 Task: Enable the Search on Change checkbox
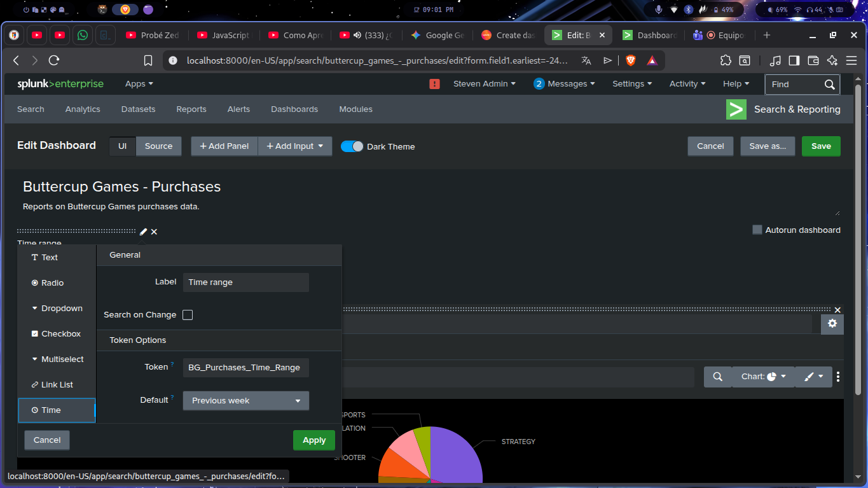tap(188, 315)
